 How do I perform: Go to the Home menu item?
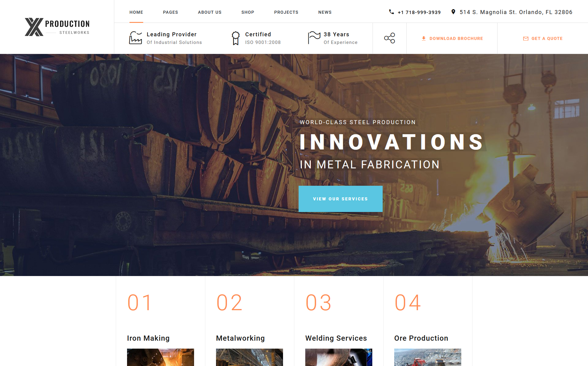click(136, 12)
